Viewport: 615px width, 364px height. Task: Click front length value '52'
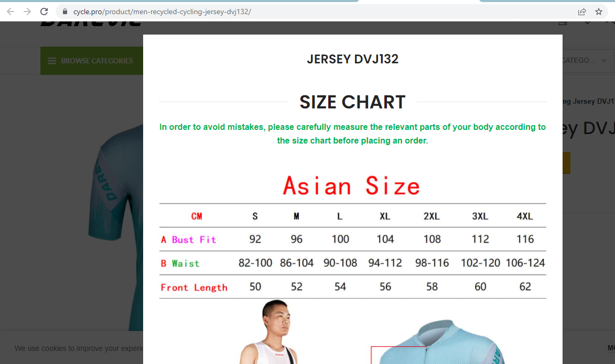[x=297, y=287]
